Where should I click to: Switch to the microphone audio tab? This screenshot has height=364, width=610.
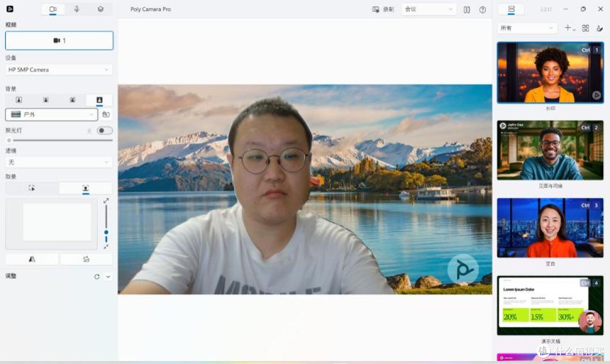pos(77,9)
